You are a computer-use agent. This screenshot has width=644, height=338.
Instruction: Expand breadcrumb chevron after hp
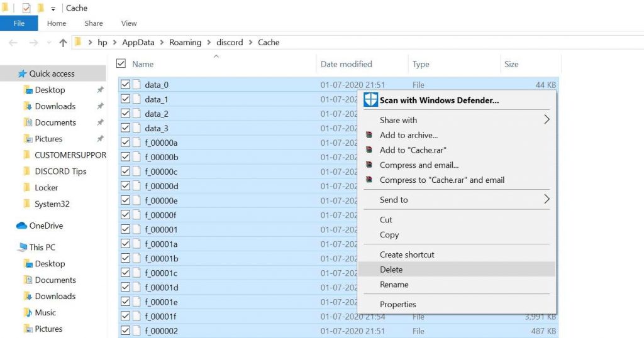[114, 43]
